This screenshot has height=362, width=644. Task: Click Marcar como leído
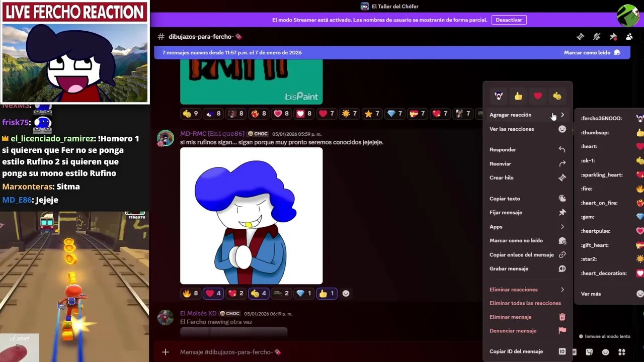592,53
